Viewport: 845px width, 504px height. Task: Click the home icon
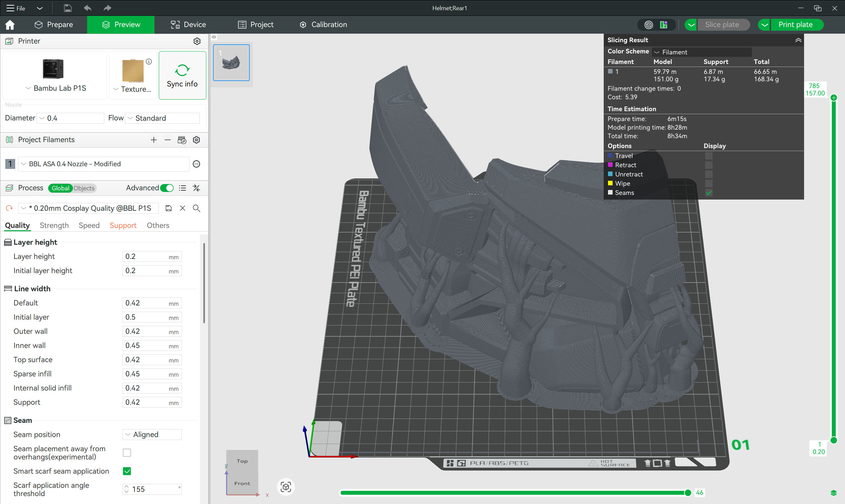point(10,24)
